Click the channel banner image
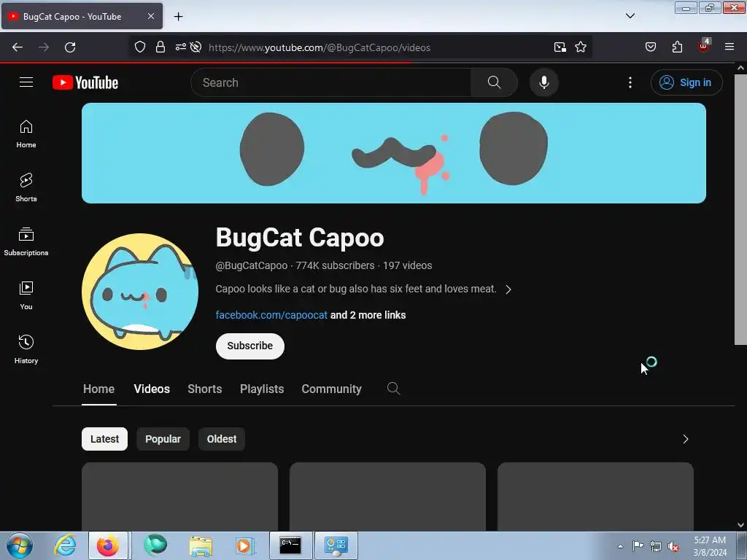This screenshot has width=747, height=560. point(393,153)
